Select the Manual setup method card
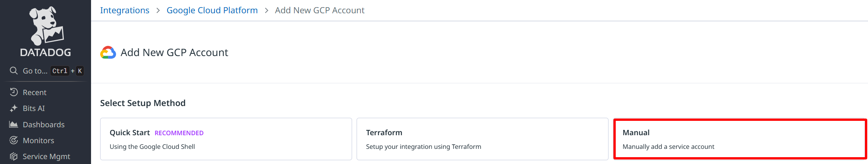The image size is (868, 164). 740,139
